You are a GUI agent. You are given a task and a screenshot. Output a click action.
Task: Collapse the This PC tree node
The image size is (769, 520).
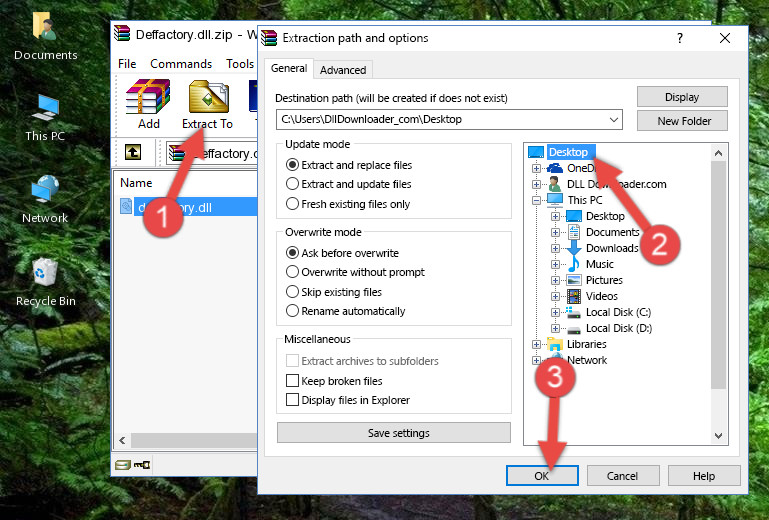[536, 200]
